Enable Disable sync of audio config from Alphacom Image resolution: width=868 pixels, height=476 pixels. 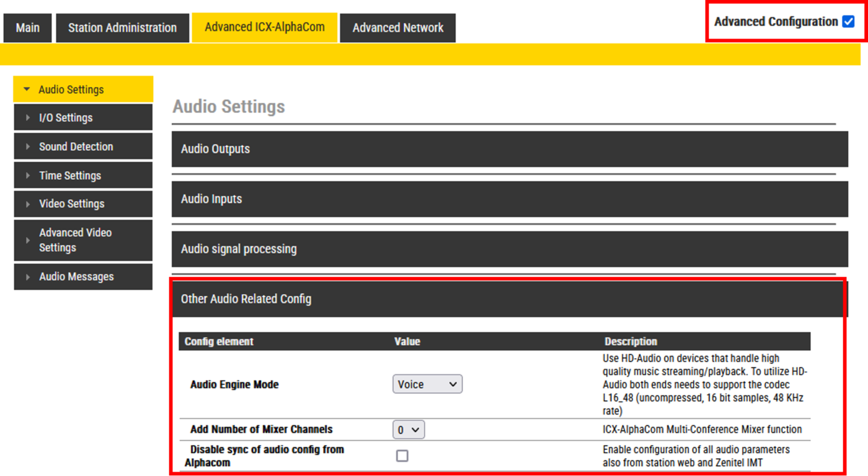402,455
